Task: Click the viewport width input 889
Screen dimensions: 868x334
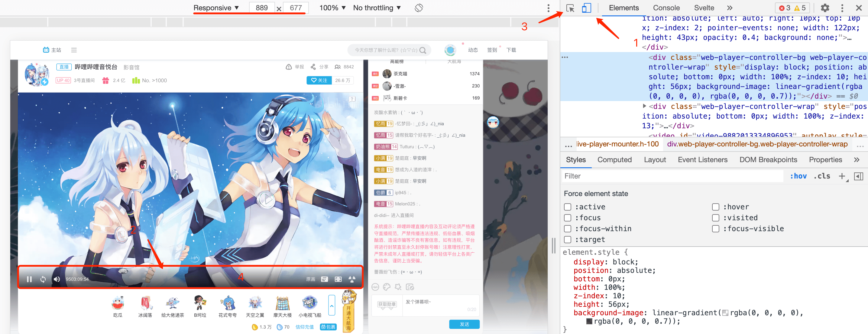Action: (261, 8)
